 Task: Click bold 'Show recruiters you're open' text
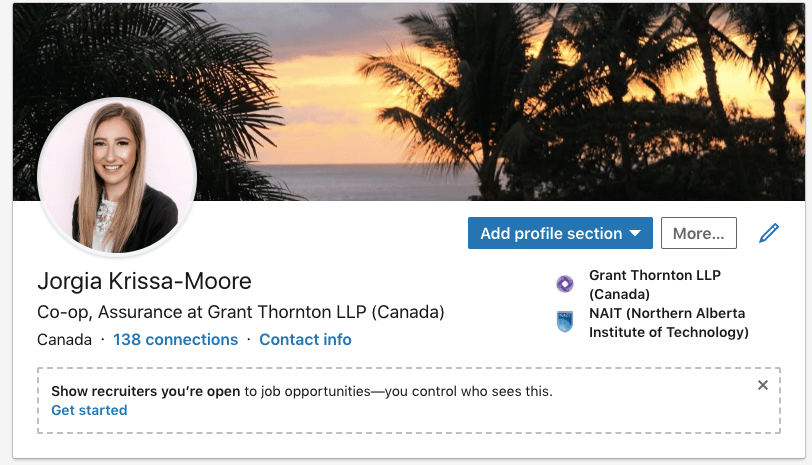point(147,391)
